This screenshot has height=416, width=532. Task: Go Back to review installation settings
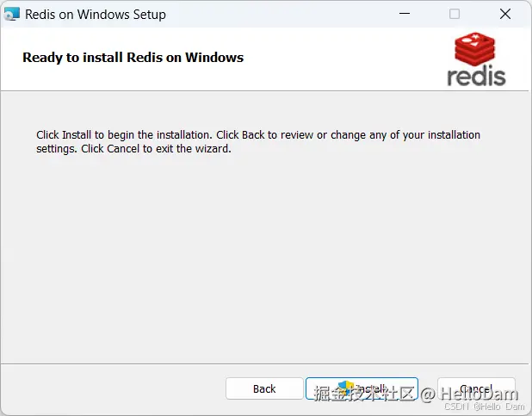264,388
